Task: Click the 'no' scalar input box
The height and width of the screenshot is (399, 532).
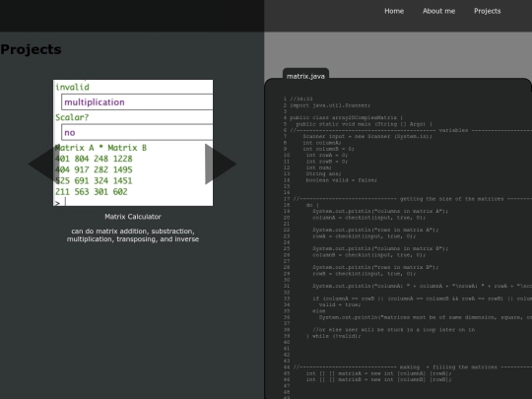Action: pyautogui.click(x=137, y=132)
